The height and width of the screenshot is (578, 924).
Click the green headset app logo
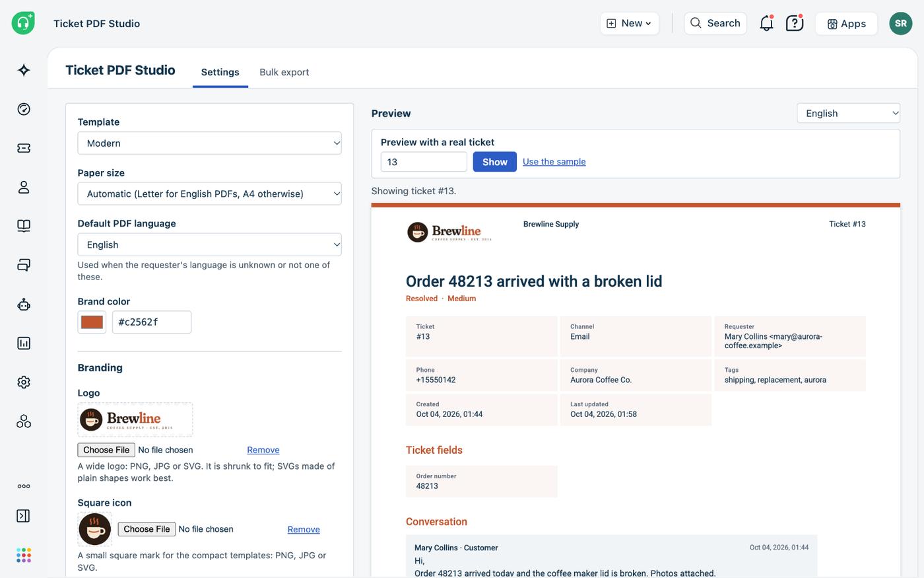click(x=23, y=23)
